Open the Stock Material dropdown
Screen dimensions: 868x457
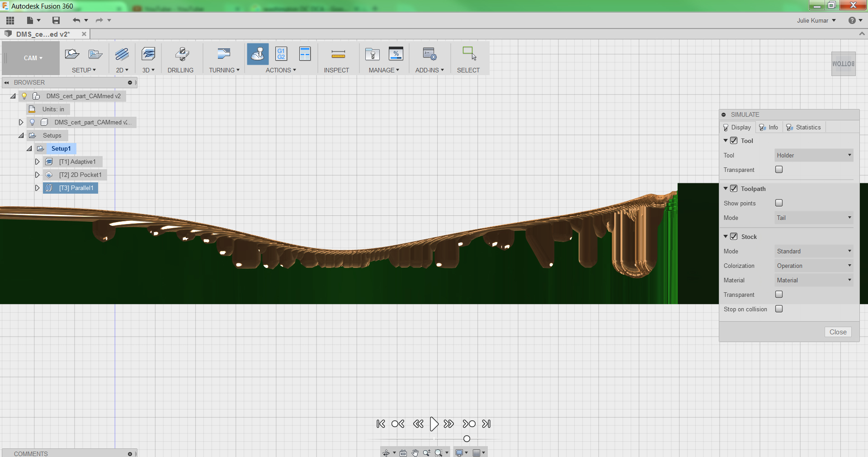[x=814, y=280]
